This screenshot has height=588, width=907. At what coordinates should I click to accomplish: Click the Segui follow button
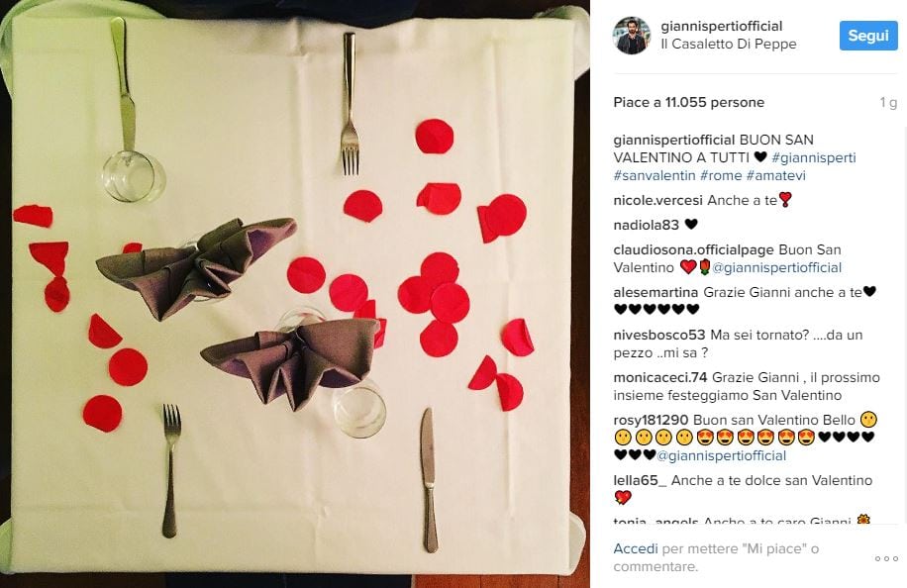click(x=868, y=36)
